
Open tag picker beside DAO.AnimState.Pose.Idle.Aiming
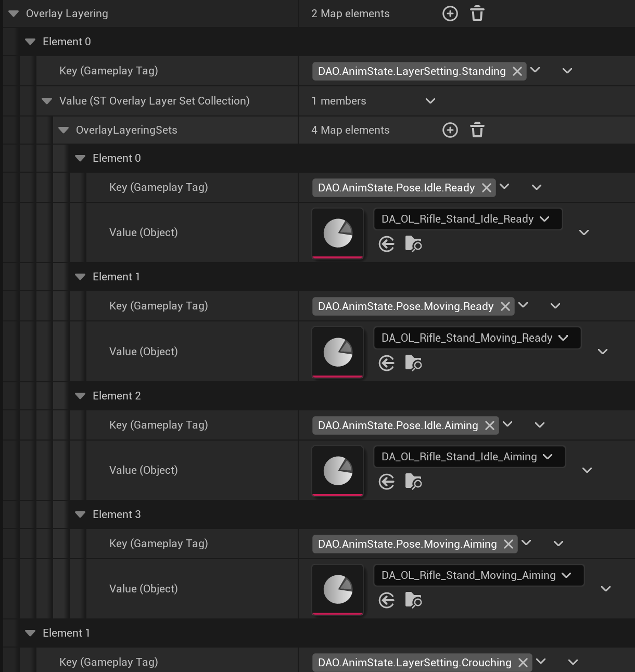point(508,424)
